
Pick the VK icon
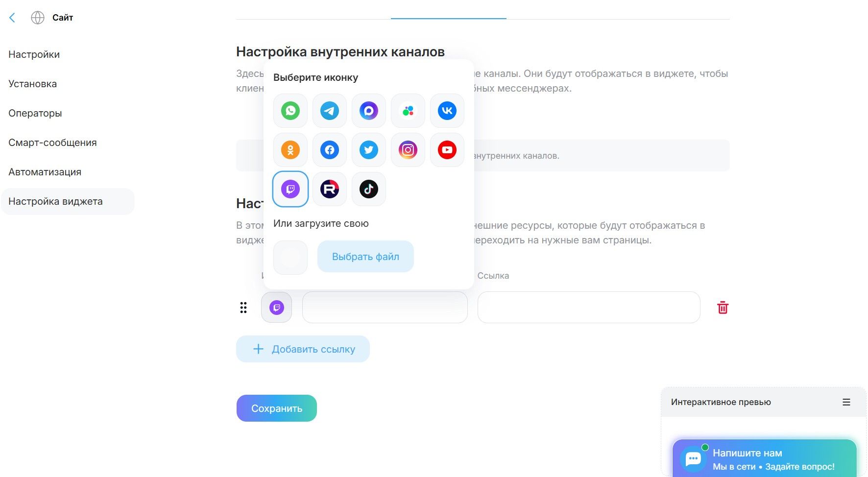[x=447, y=111]
